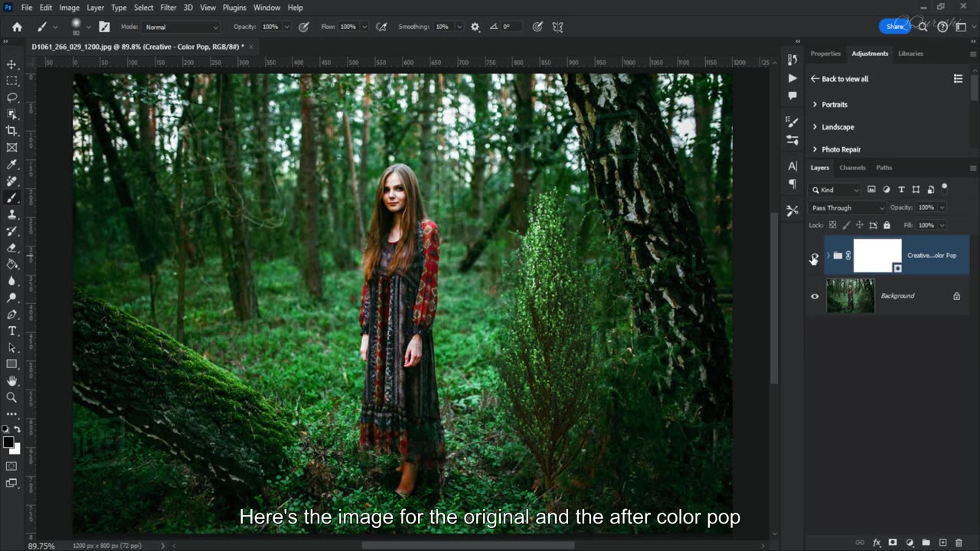Open the layer blend mode Pass Through dropdown

pos(848,207)
